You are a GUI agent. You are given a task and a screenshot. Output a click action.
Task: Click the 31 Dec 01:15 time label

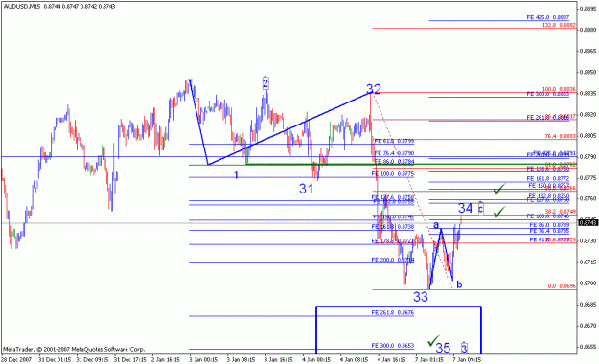click(55, 359)
